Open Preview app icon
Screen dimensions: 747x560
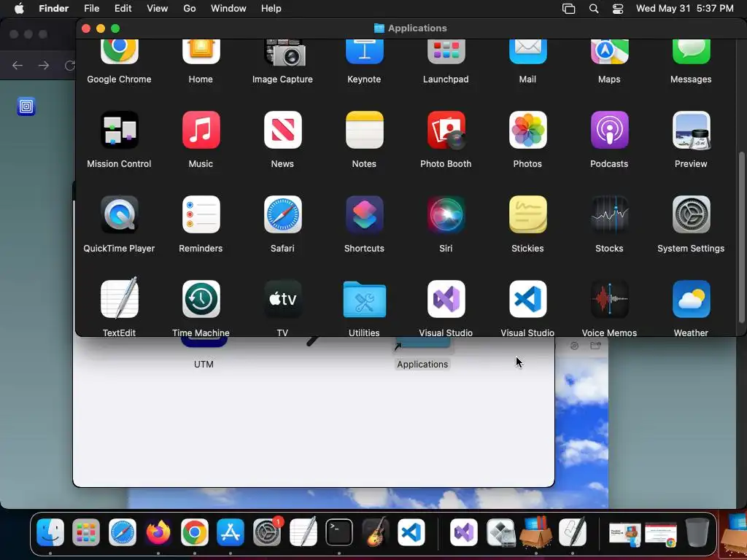click(x=691, y=130)
